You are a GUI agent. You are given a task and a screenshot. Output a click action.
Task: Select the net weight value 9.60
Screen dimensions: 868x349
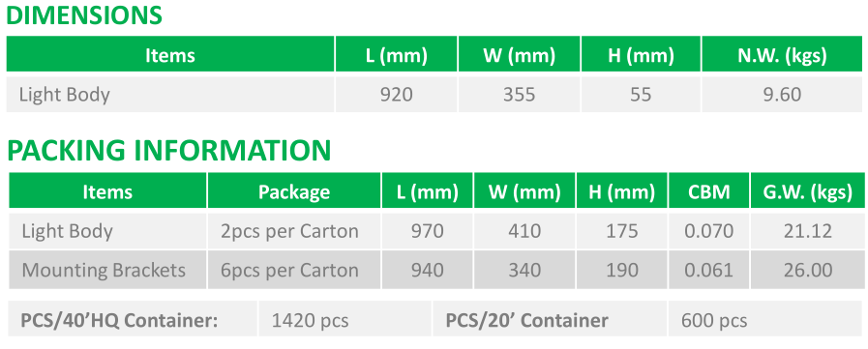tap(782, 95)
